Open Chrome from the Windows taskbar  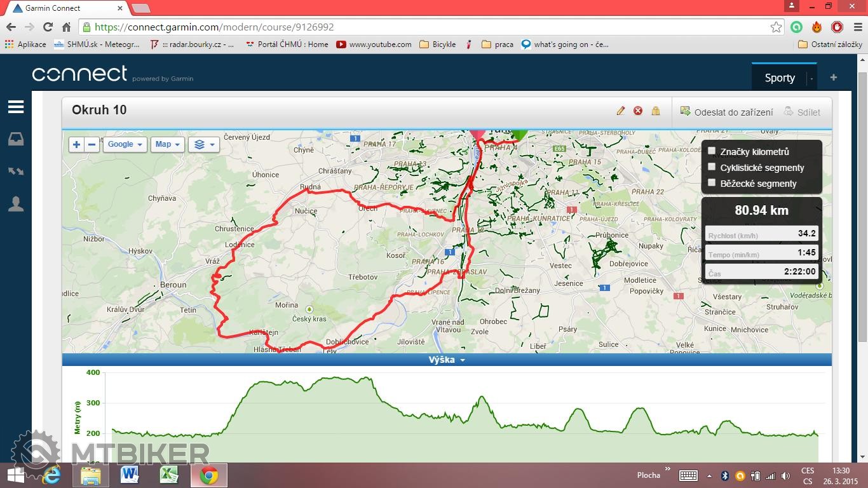[208, 475]
